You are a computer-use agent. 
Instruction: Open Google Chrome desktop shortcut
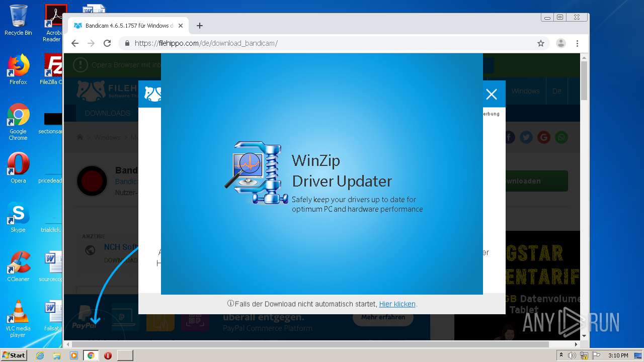point(18,122)
